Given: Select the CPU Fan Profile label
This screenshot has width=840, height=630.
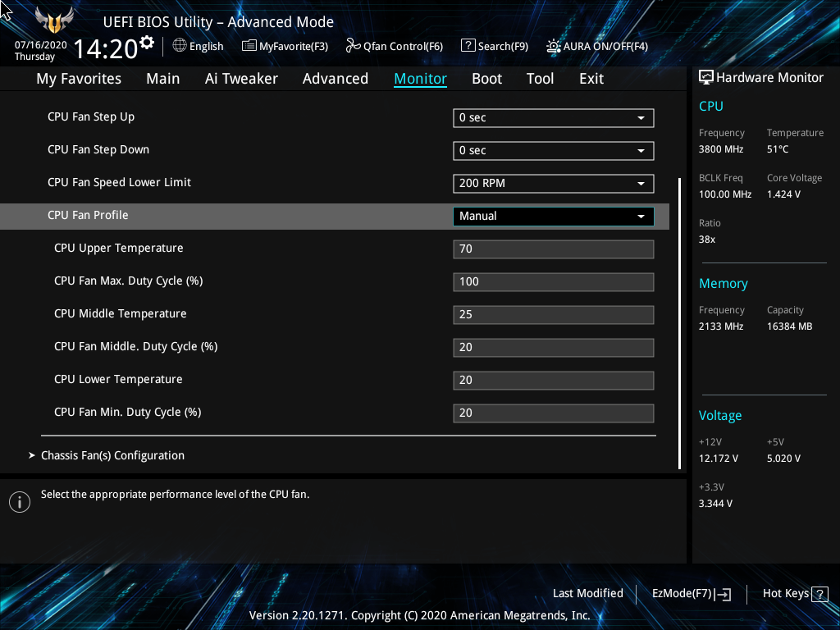Looking at the screenshot, I should pos(88,216).
